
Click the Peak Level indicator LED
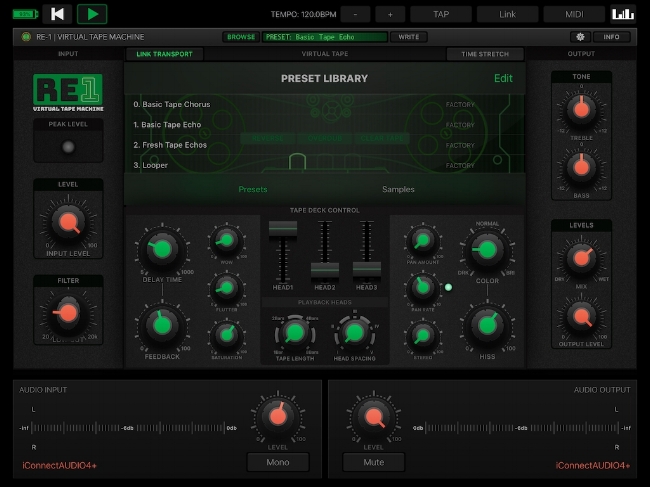(x=68, y=147)
